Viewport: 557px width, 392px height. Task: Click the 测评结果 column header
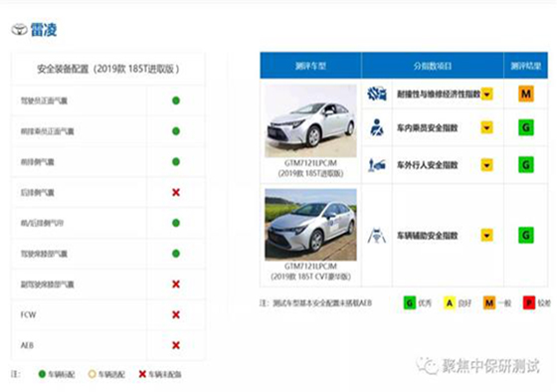pyautogui.click(x=526, y=66)
